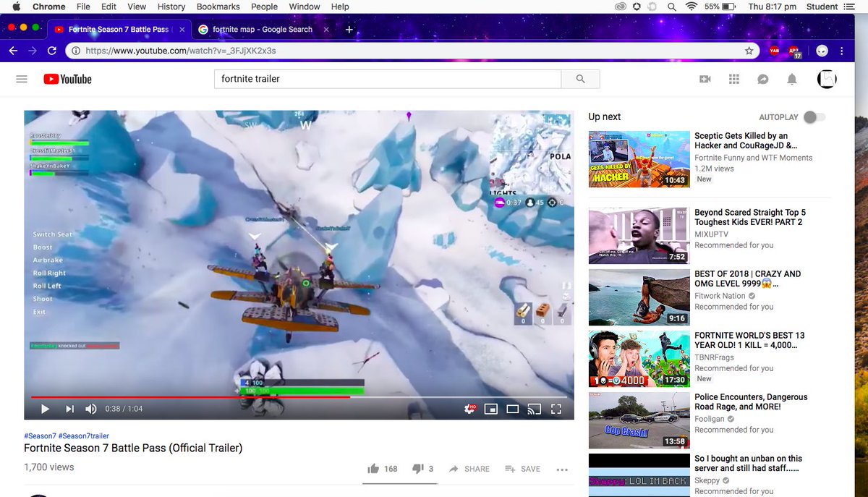Click the SHARE button
The width and height of the screenshot is (868, 497).
point(469,469)
